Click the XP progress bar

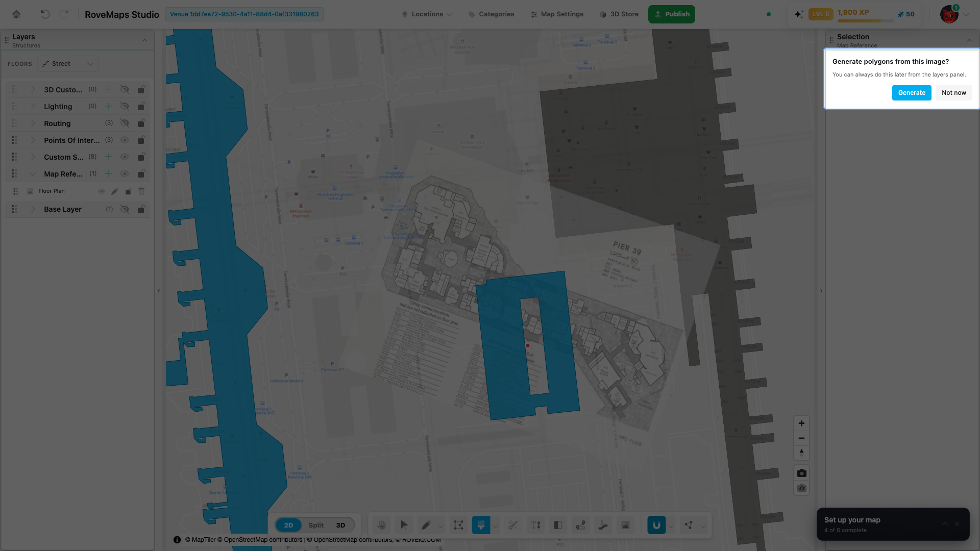point(865,21)
